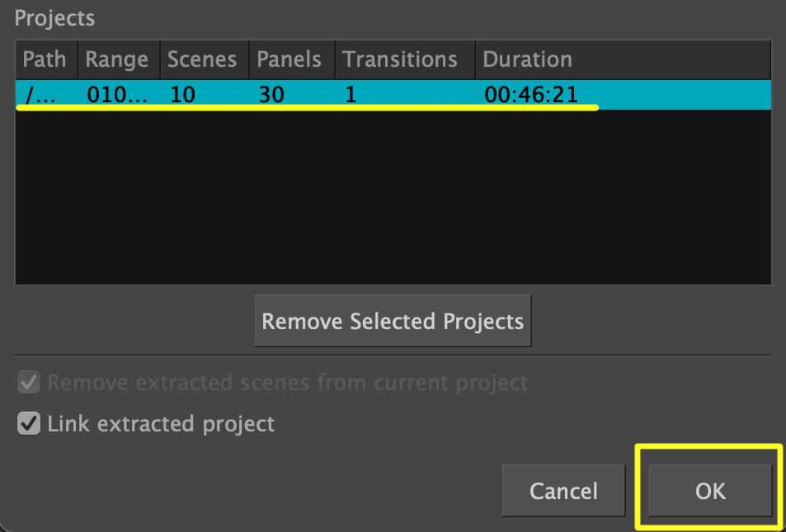786x532 pixels.
Task: Click the panels value 30 in the row
Action: tap(271, 94)
